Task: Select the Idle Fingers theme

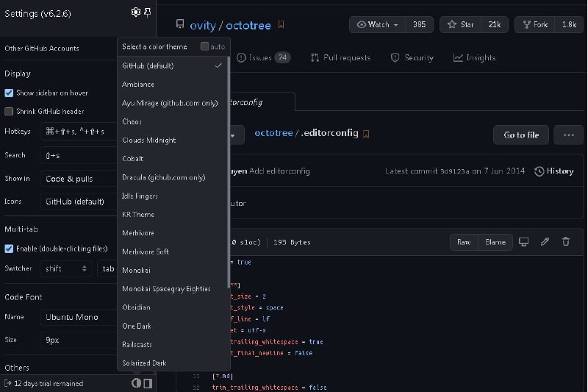Action: pos(173,196)
